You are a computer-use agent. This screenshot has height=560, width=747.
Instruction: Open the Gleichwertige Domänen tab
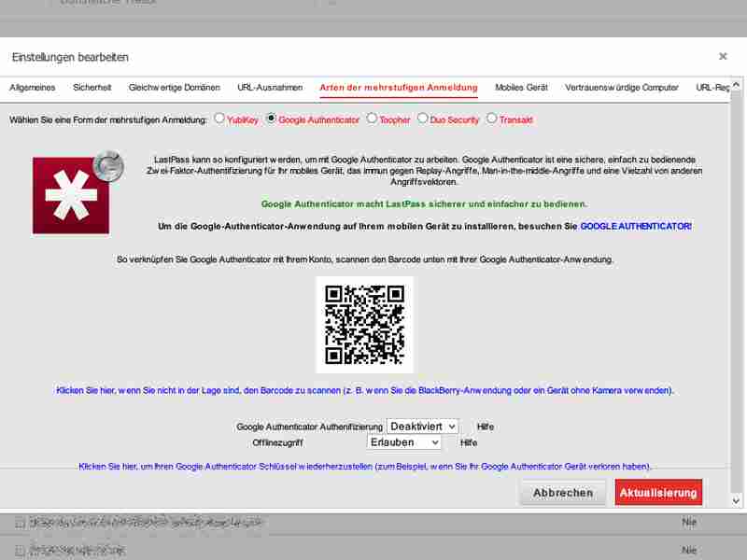175,88
